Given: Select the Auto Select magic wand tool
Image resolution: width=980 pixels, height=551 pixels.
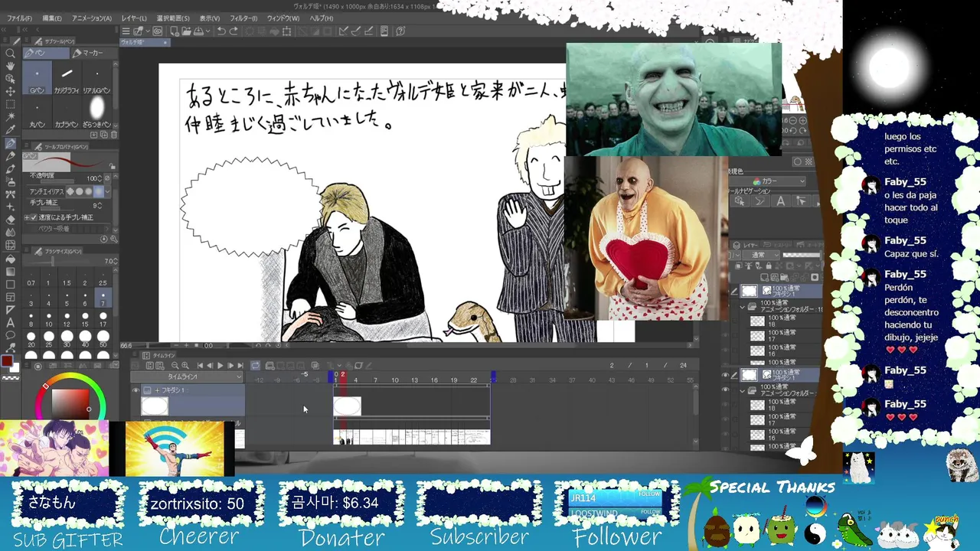Looking at the screenshot, I should 10,118.
